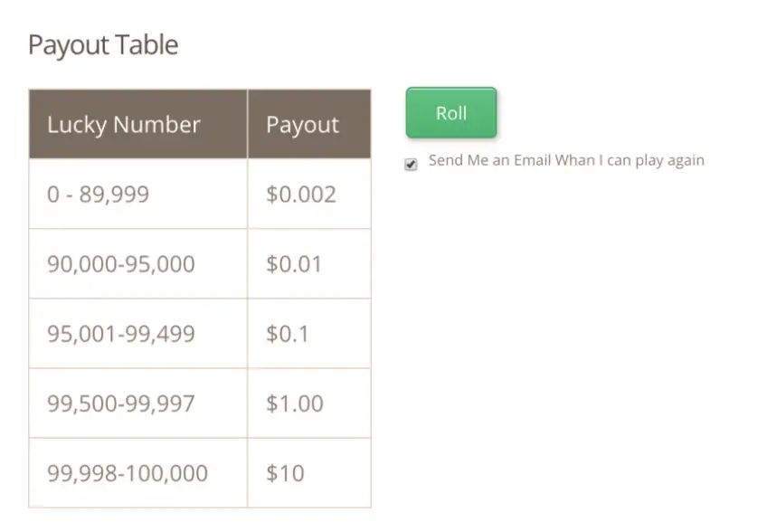
Task: Click the $0.1 payout cell
Action: pos(309,334)
